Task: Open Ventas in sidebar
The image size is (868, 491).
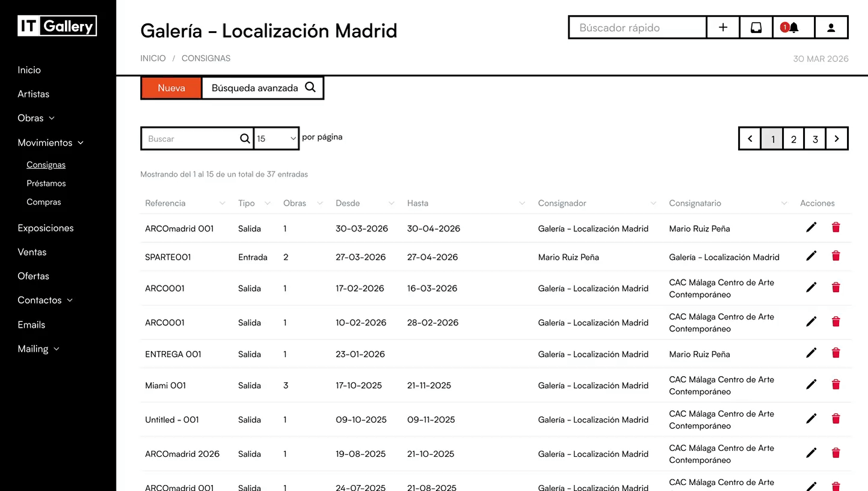Action: tap(32, 252)
